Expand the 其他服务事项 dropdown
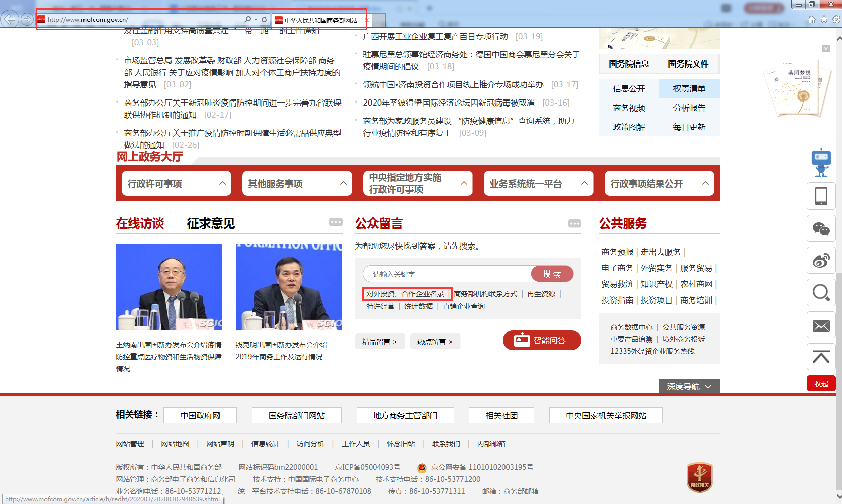The height and width of the screenshot is (504, 842). (297, 184)
